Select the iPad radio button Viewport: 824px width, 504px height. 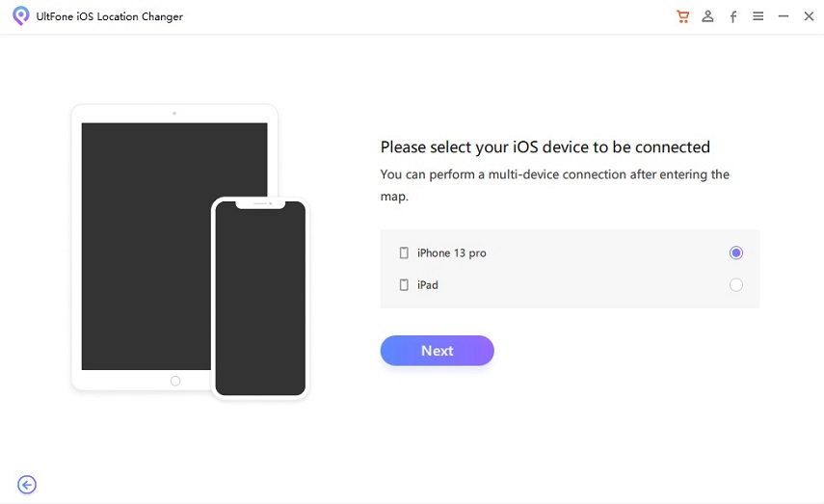pos(736,285)
